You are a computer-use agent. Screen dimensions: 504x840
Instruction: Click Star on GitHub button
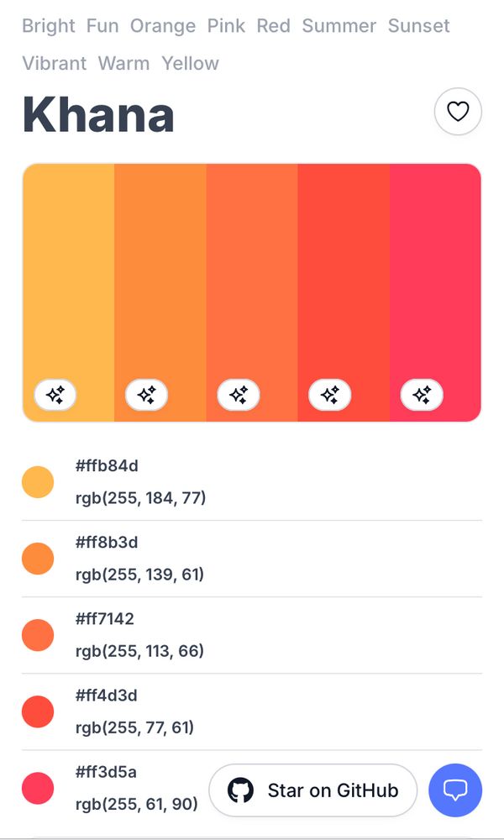click(x=312, y=790)
